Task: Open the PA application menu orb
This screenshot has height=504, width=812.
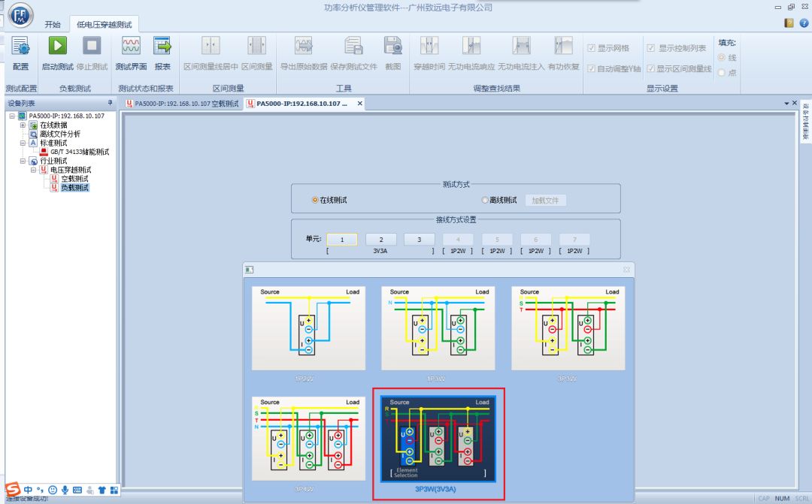Action: (21, 15)
